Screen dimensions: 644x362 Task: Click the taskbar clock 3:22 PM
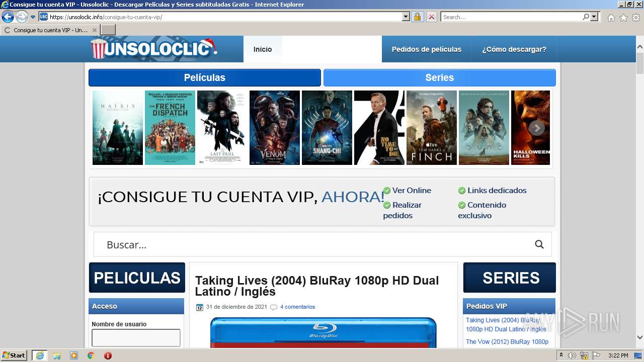point(618,355)
